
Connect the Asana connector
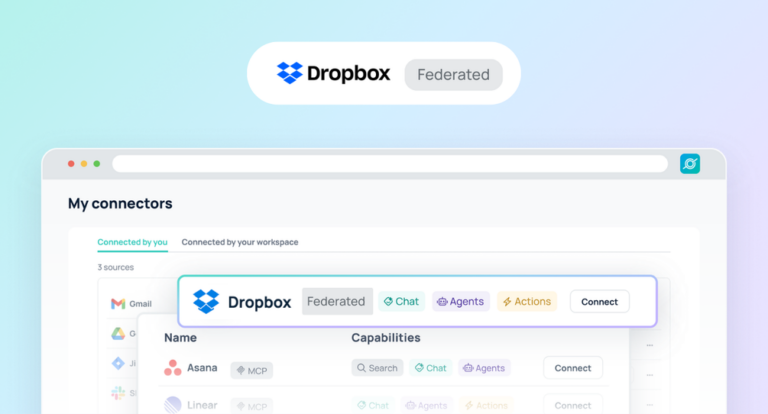click(573, 368)
